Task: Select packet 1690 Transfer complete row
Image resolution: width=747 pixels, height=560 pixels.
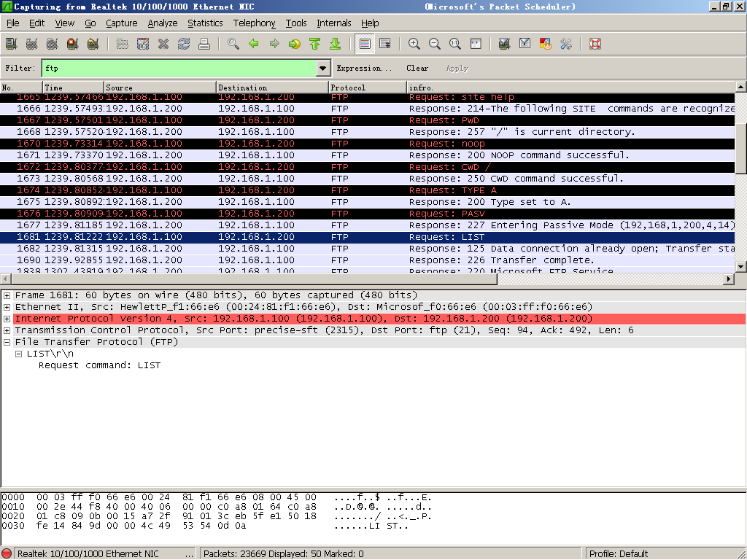Action: [x=368, y=260]
